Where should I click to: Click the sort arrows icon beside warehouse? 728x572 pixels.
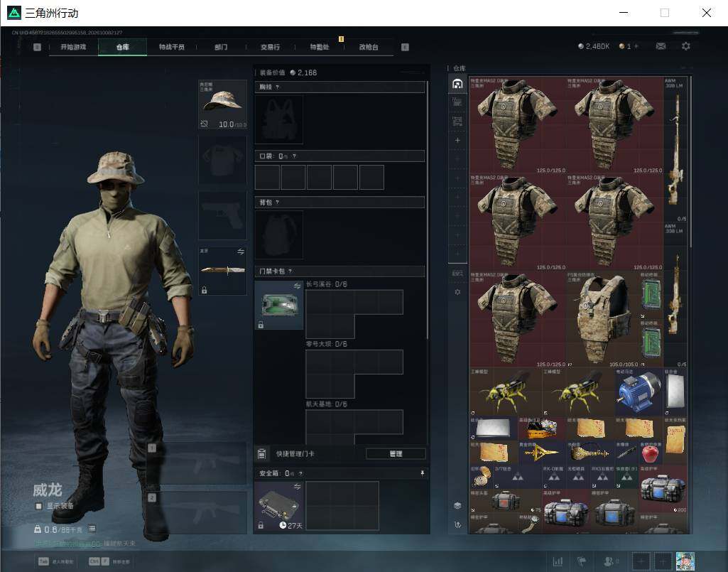point(457,524)
